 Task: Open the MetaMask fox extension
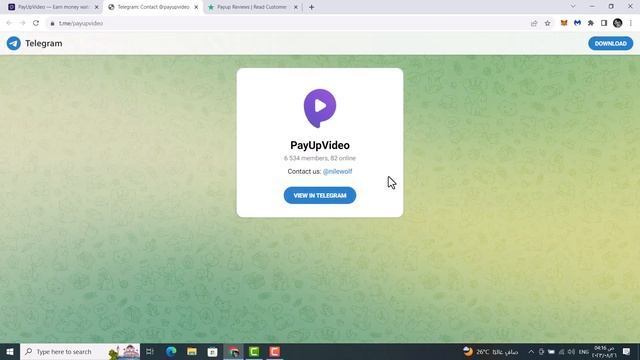(x=564, y=23)
